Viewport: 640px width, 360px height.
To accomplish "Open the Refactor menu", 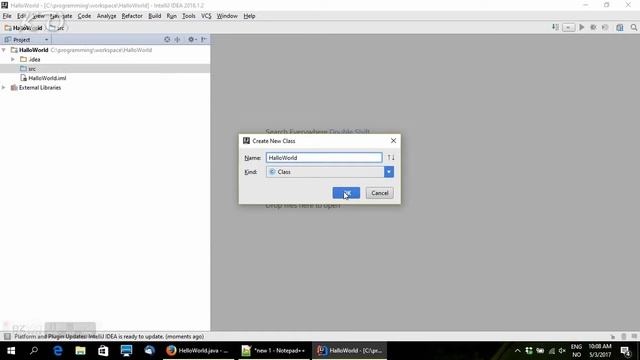I will click(132, 16).
